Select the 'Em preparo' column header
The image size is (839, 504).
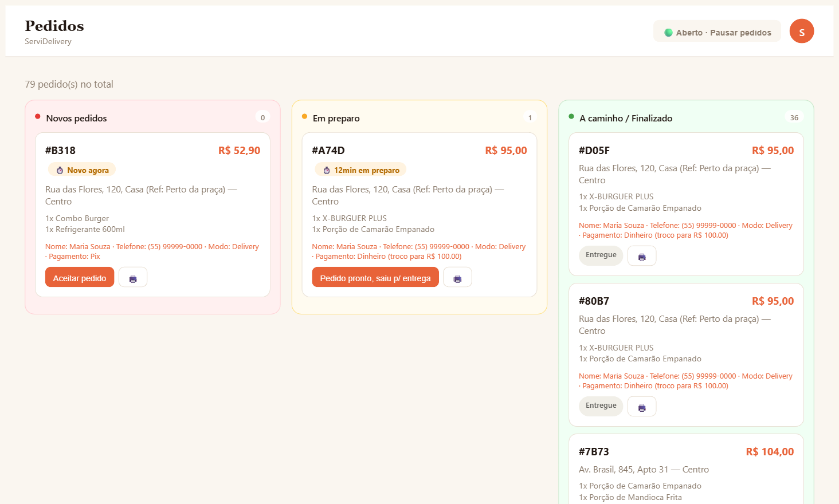[x=336, y=118]
